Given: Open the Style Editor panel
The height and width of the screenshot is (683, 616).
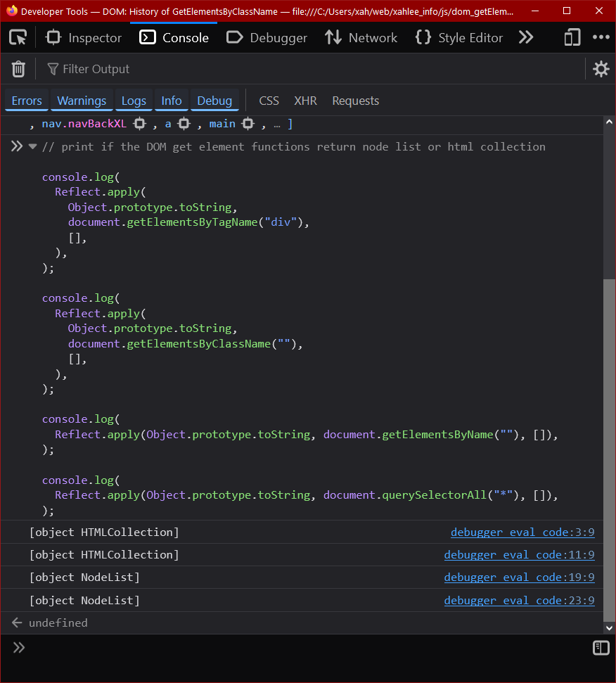Looking at the screenshot, I should tap(459, 38).
